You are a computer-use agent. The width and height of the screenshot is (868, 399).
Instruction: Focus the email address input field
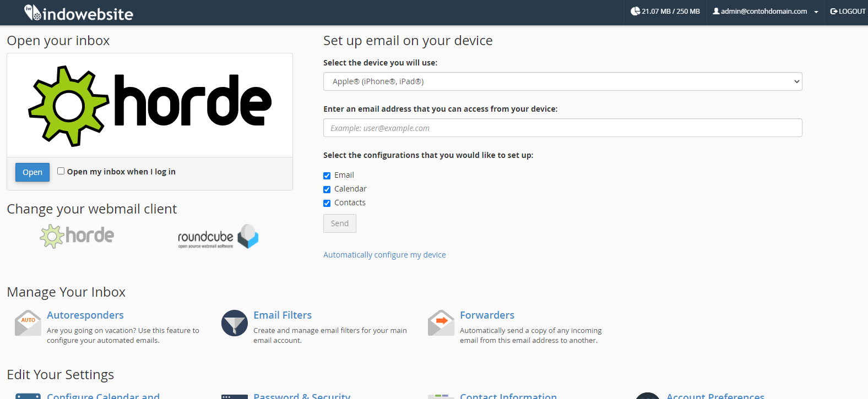(562, 128)
